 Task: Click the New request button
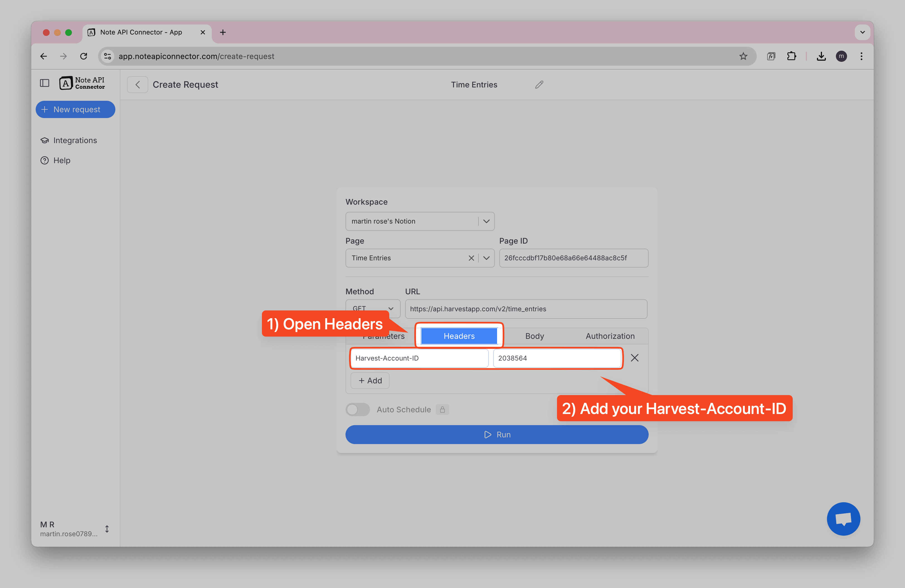(x=75, y=109)
